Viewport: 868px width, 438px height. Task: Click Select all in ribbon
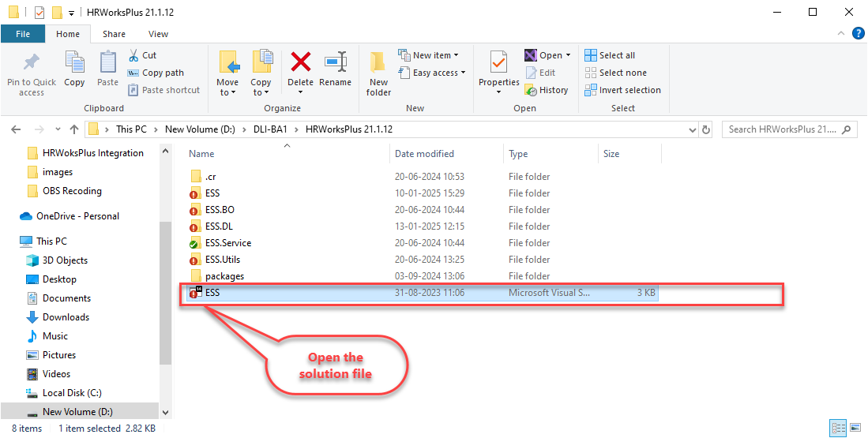[610, 55]
